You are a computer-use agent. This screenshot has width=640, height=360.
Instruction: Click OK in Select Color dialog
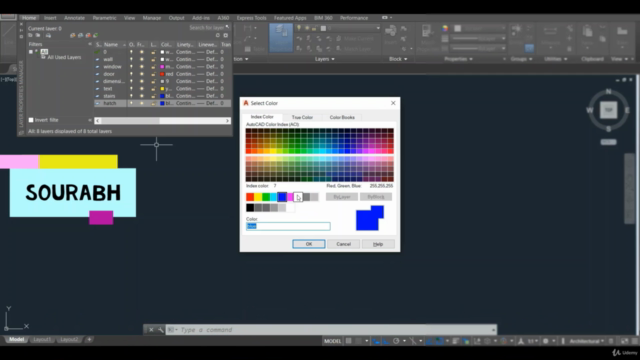pos(309,244)
